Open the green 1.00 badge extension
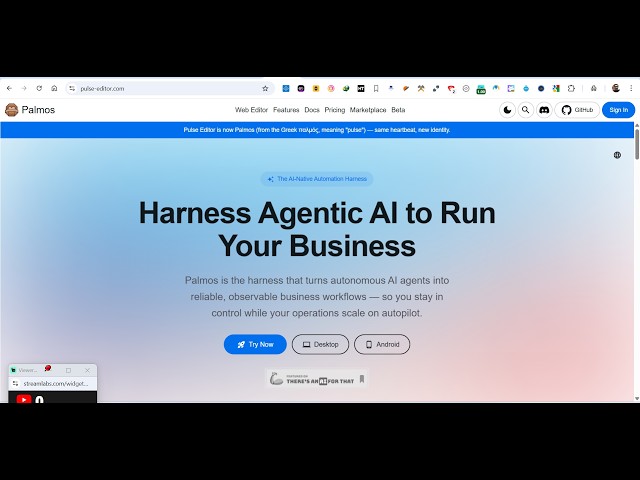640x480 pixels. click(x=481, y=89)
